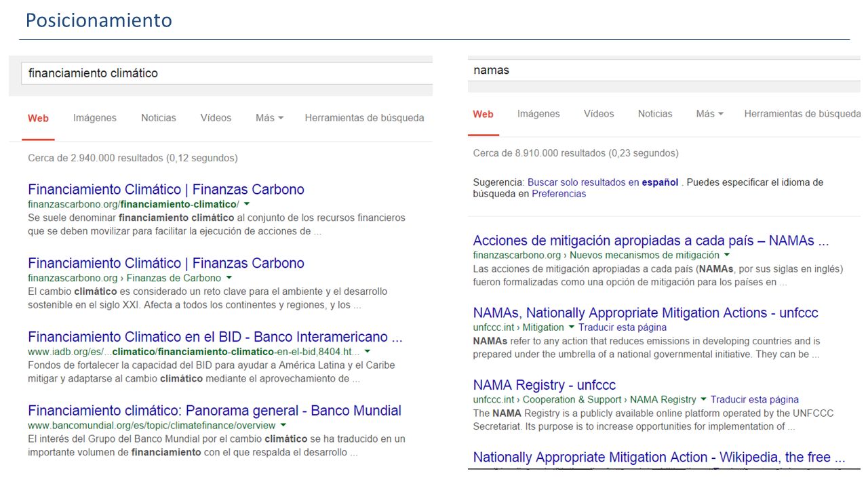This screenshot has width=868, height=488.
Task: Click 'Traducir esta página' for NAMA Registry result
Action: click(x=755, y=400)
